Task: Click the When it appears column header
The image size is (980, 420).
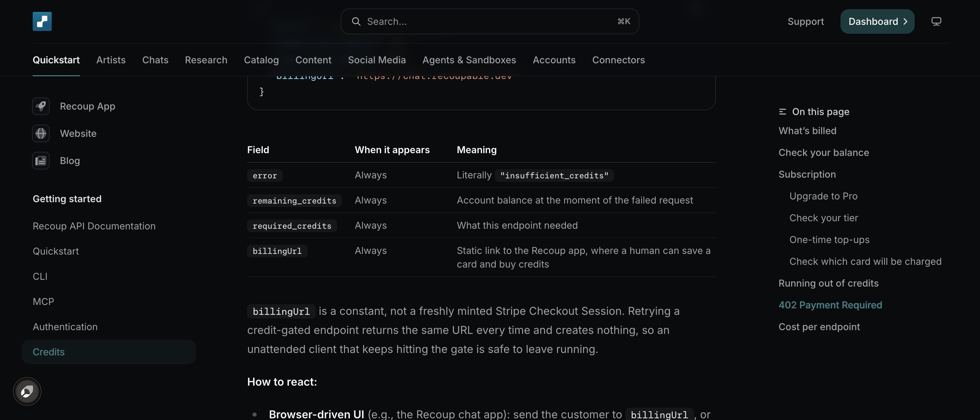Action: click(392, 150)
